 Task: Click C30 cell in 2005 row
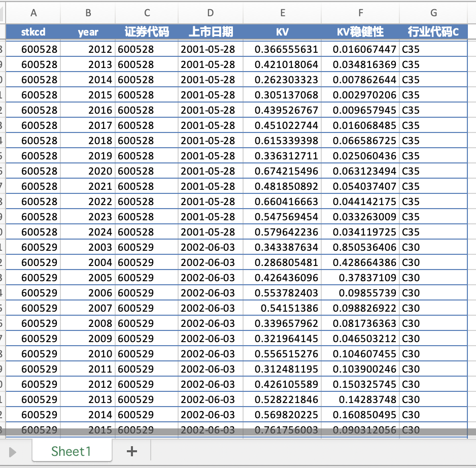tap(433, 277)
